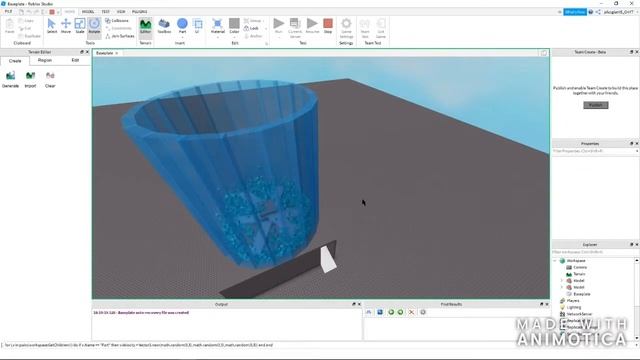Screen dimensions: 640x360
Task: Choose the Select tool in the ribbon
Action: point(51,26)
